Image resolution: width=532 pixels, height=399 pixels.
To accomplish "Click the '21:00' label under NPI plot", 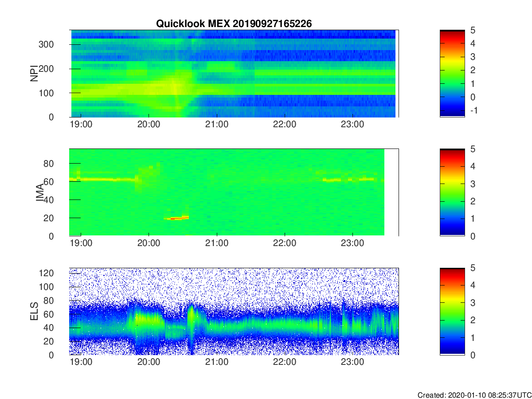I will pos(216,125).
